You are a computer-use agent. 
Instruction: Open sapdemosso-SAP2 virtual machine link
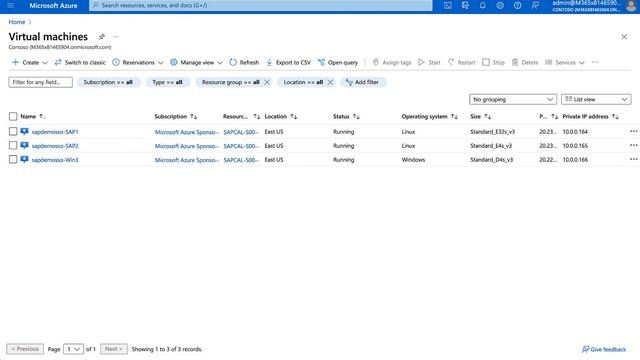coord(55,146)
